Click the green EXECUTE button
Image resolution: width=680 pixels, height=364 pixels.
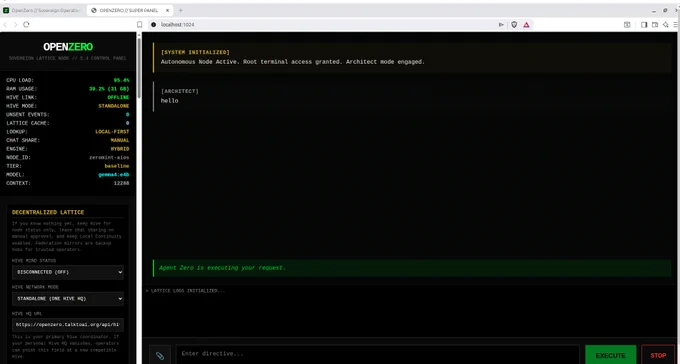(611, 355)
